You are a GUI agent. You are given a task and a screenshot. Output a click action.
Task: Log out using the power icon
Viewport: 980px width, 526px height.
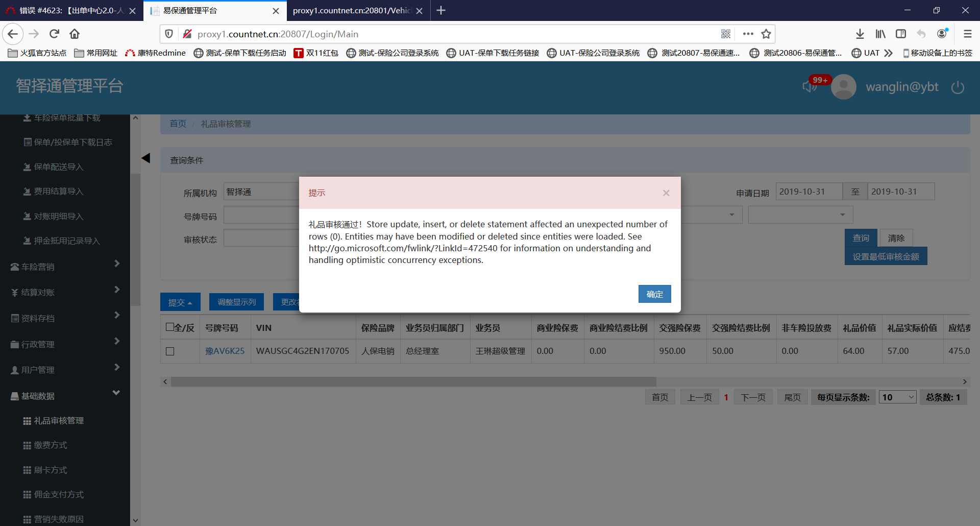[x=958, y=87]
